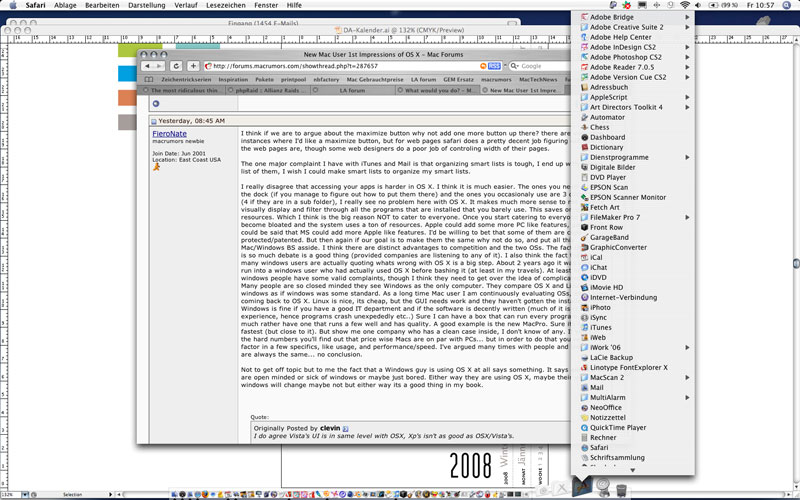Click the Wi-Fi status icon in menu bar

(x=685, y=5)
